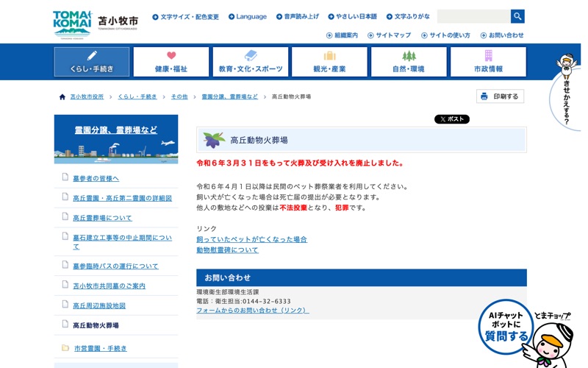Open the サイトマップ link
Screen dimensions: 588x368
390,35
